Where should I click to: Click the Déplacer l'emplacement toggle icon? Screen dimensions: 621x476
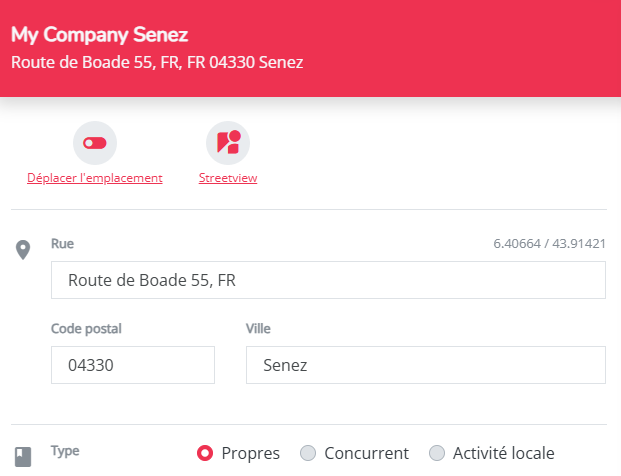tap(95, 144)
